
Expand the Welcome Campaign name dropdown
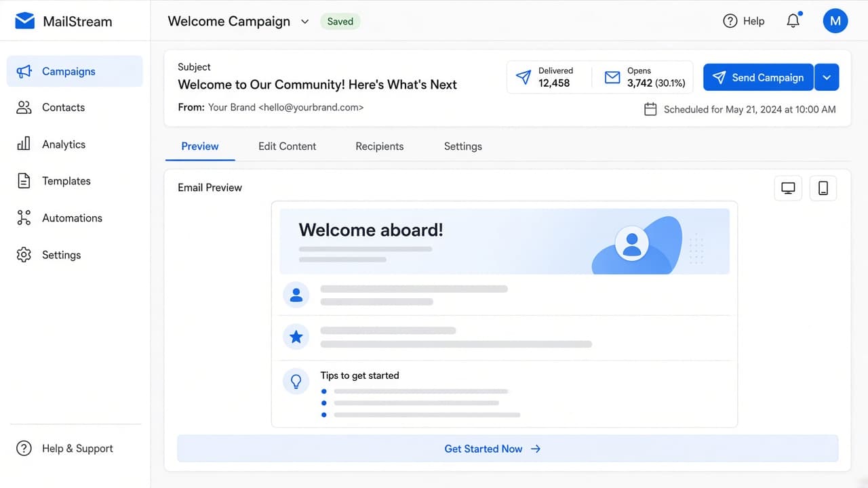click(x=305, y=22)
